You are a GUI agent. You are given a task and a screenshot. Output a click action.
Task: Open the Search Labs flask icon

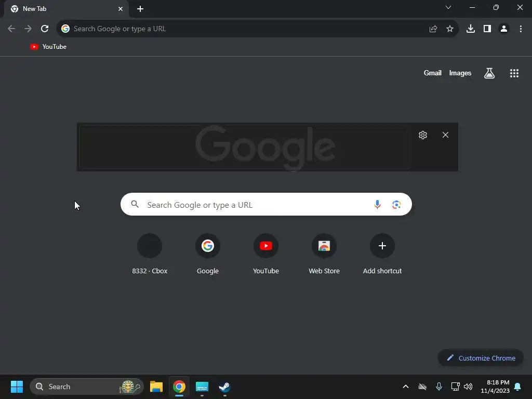pyautogui.click(x=489, y=73)
